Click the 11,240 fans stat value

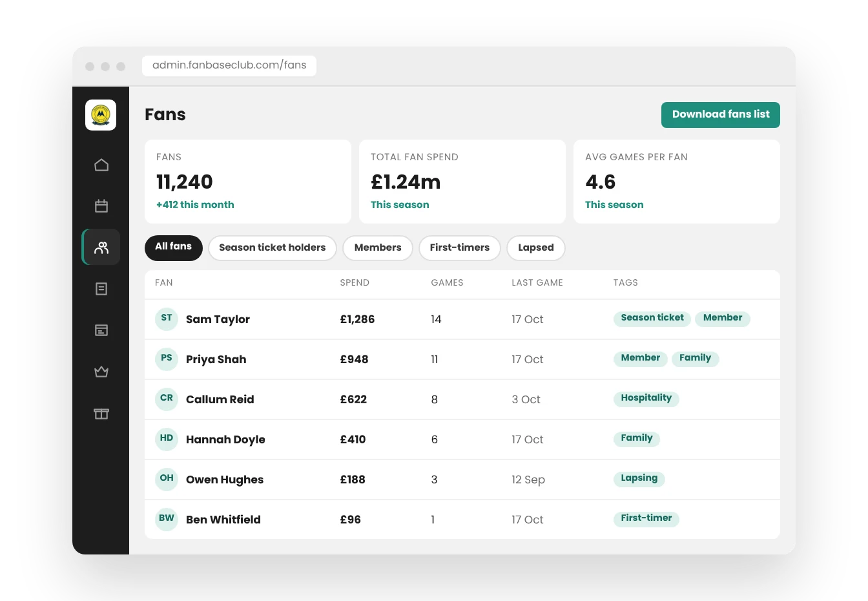coord(185,182)
